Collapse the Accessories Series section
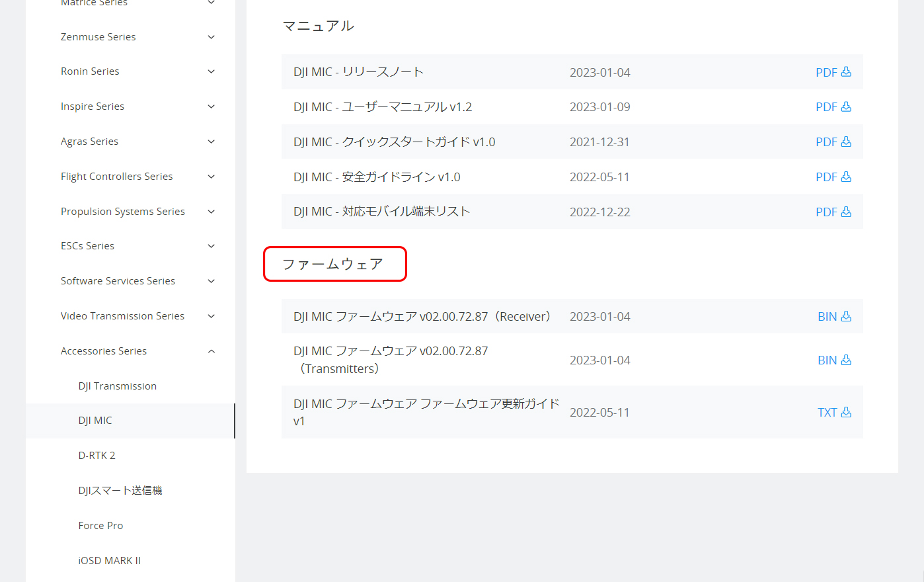 click(211, 351)
